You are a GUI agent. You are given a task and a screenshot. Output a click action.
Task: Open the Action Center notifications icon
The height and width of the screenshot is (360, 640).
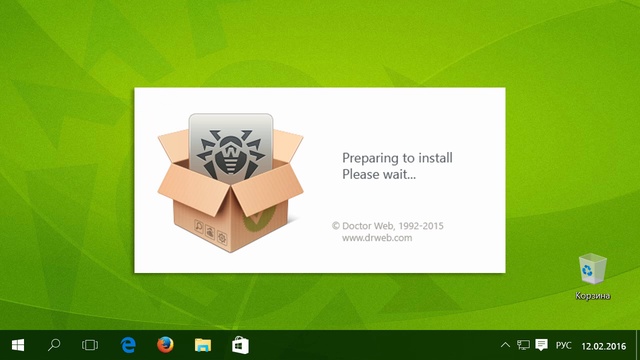click(x=542, y=345)
